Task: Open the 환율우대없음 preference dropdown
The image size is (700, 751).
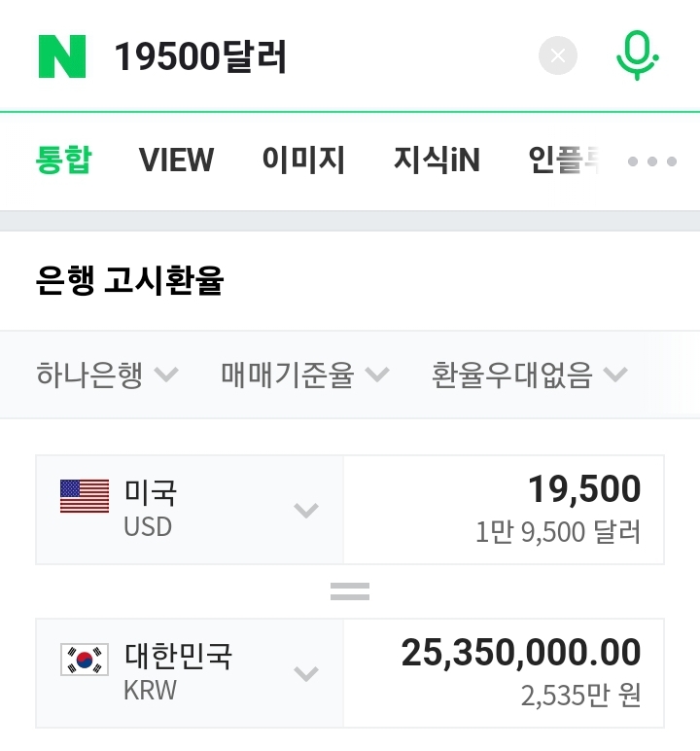Action: pyautogui.click(x=529, y=375)
